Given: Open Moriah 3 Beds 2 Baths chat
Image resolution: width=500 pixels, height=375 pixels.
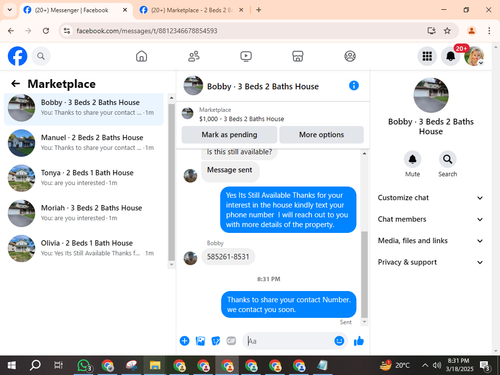Looking at the screenshot, I should (x=84, y=213).
